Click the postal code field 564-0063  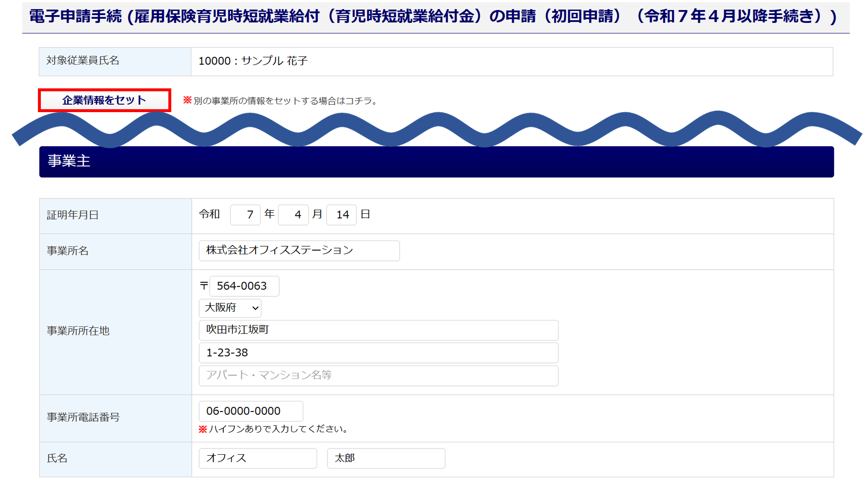244,286
